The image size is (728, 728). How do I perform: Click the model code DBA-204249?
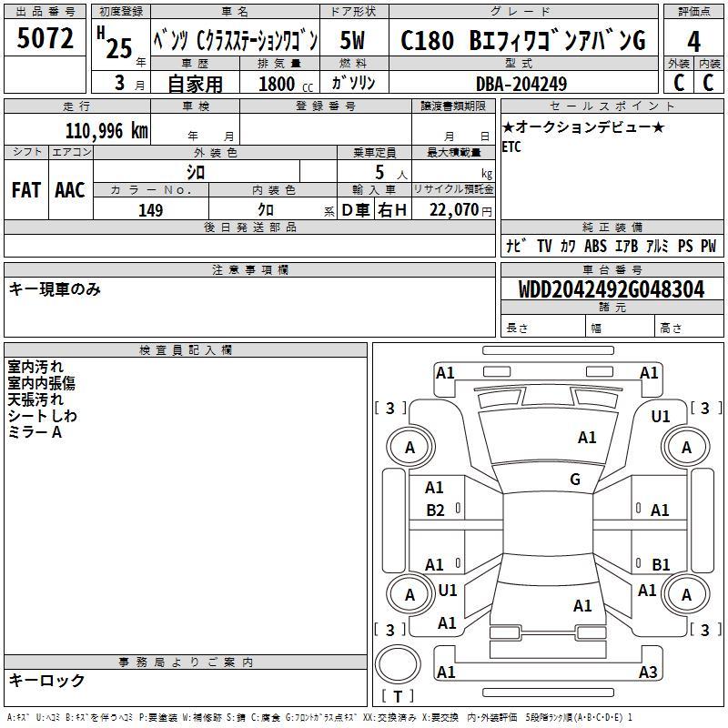pyautogui.click(x=521, y=84)
